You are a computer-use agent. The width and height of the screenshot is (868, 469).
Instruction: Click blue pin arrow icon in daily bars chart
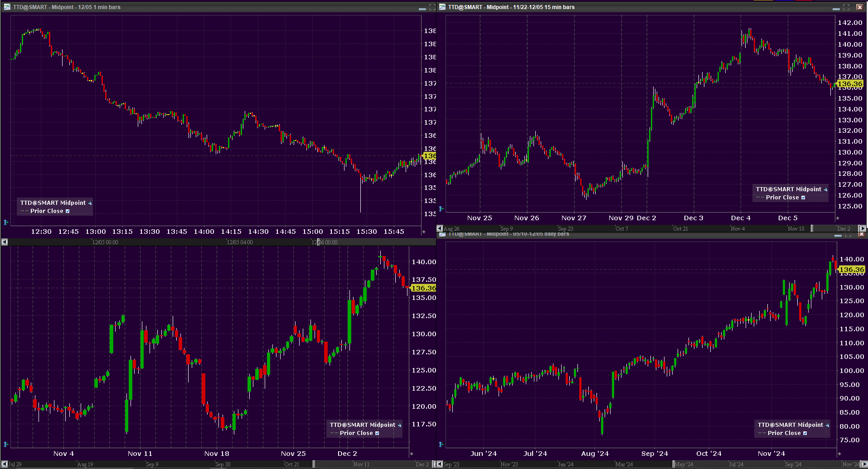(x=441, y=444)
